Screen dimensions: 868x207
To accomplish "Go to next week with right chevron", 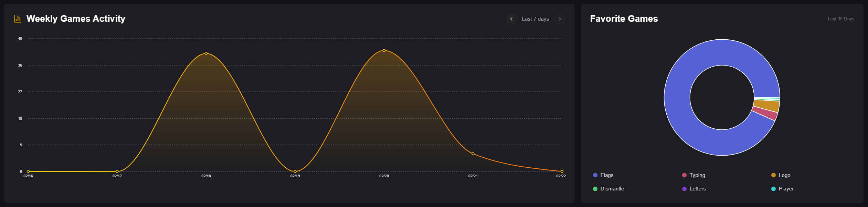I will 560,19.
